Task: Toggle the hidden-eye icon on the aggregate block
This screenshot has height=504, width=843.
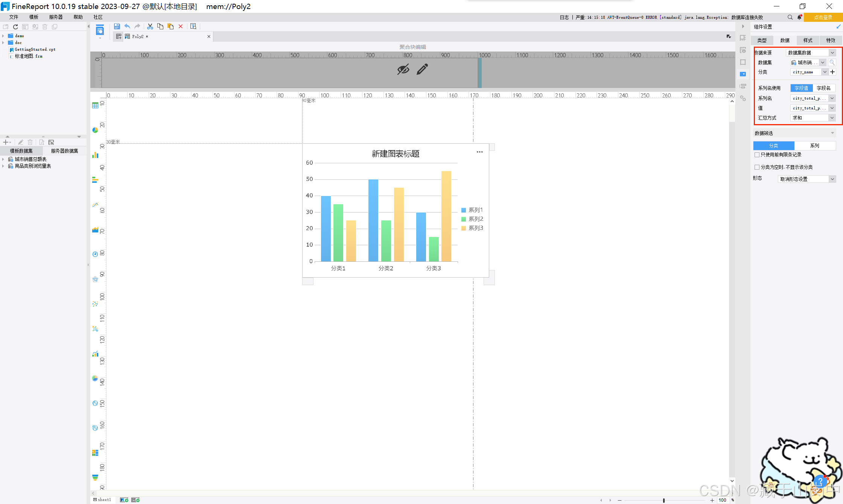Action: tap(403, 69)
